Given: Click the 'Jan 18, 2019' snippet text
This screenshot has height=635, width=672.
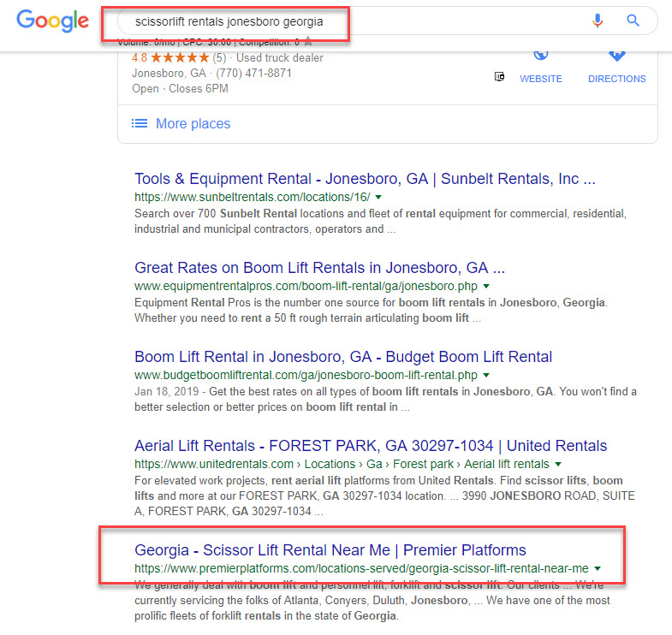Looking at the screenshot, I should coord(167,392).
